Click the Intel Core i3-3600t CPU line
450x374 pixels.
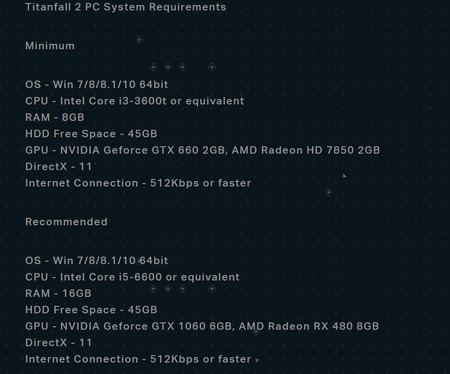click(135, 101)
